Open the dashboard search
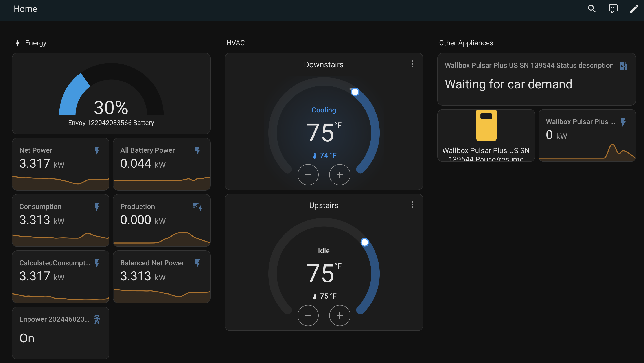The height and width of the screenshot is (363, 644). click(591, 9)
